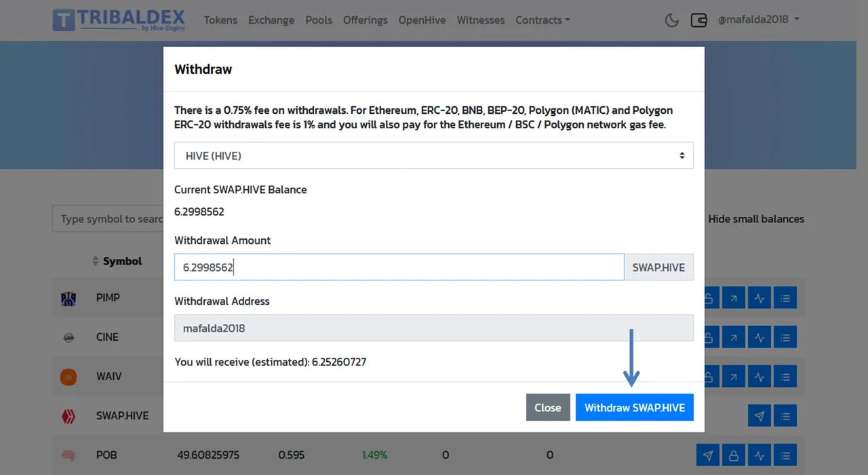The image size is (868, 475).
Task: Go to the Witnesses page
Action: point(481,20)
